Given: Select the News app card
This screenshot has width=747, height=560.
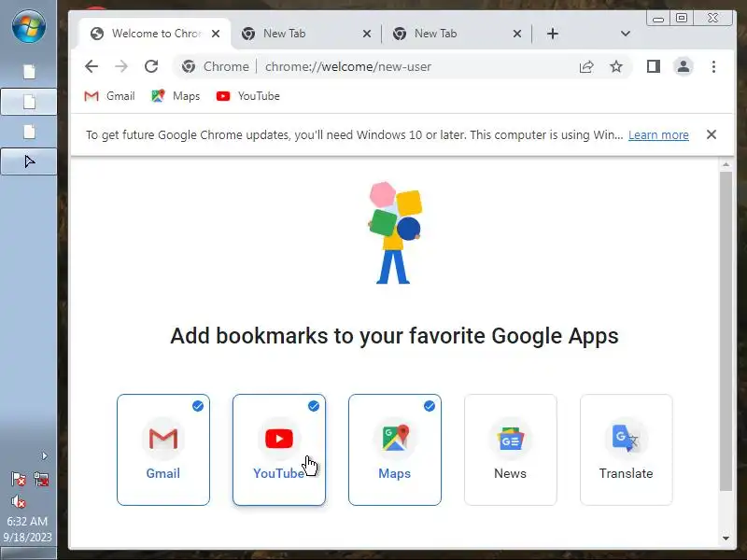Looking at the screenshot, I should (510, 450).
